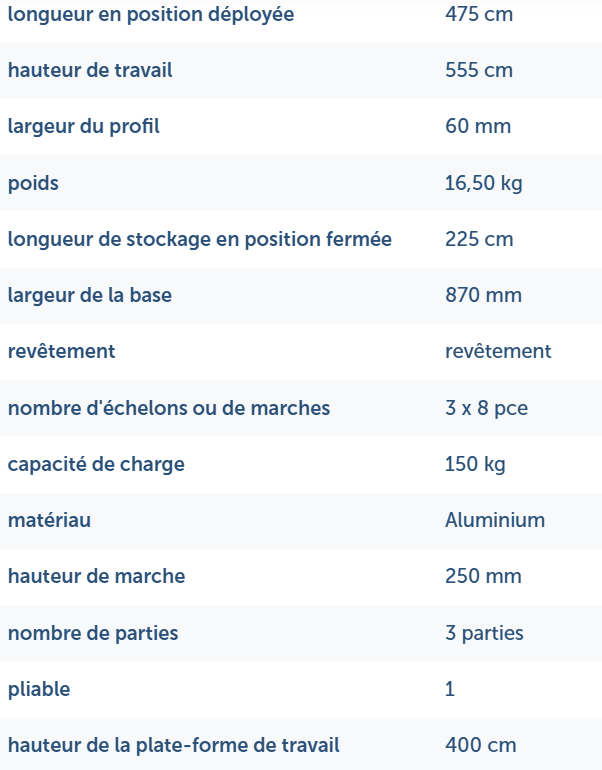Click the "longueur en position déployée" label
The height and width of the screenshot is (770, 602).
[151, 15]
